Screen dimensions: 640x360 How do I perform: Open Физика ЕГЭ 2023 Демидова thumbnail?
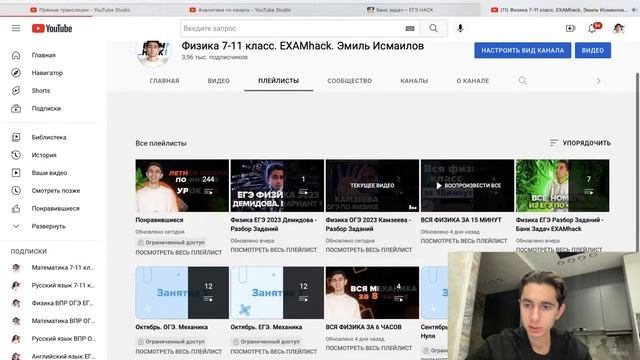[277, 185]
